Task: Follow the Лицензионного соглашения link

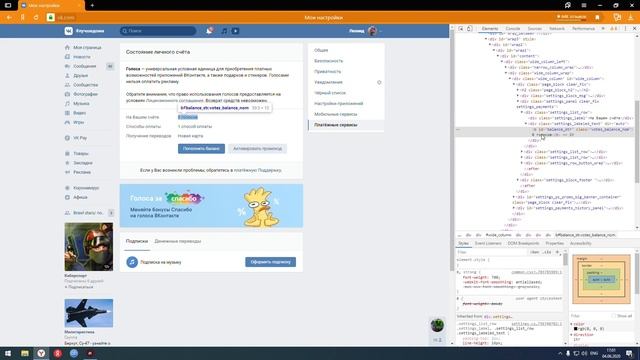Action: point(175,100)
